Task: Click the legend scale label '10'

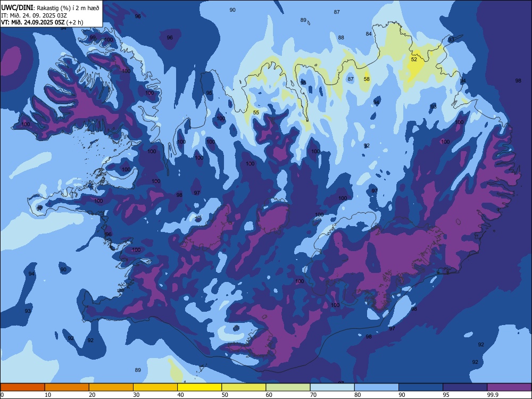Action: click(x=48, y=395)
